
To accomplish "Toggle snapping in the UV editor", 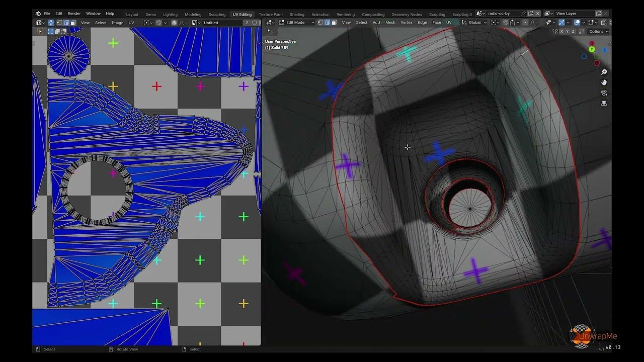I will point(158,23).
